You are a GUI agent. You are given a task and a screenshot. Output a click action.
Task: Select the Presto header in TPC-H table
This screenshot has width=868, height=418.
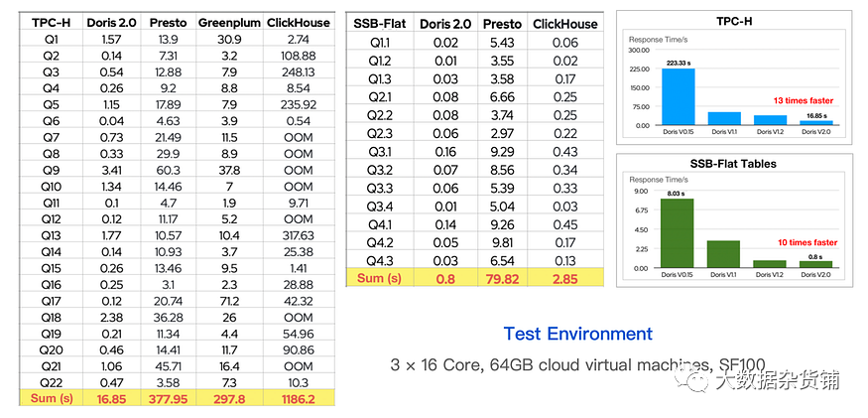click(x=169, y=23)
